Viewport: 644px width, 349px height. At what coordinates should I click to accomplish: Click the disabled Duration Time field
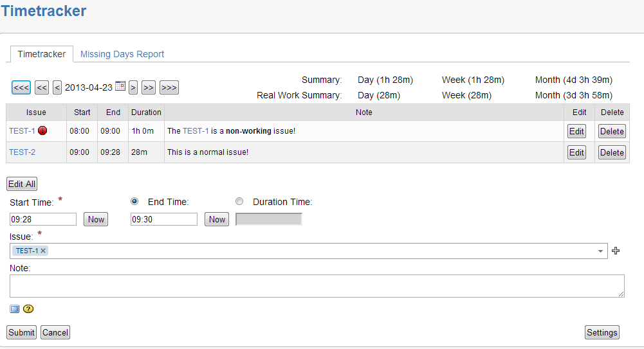pos(269,219)
